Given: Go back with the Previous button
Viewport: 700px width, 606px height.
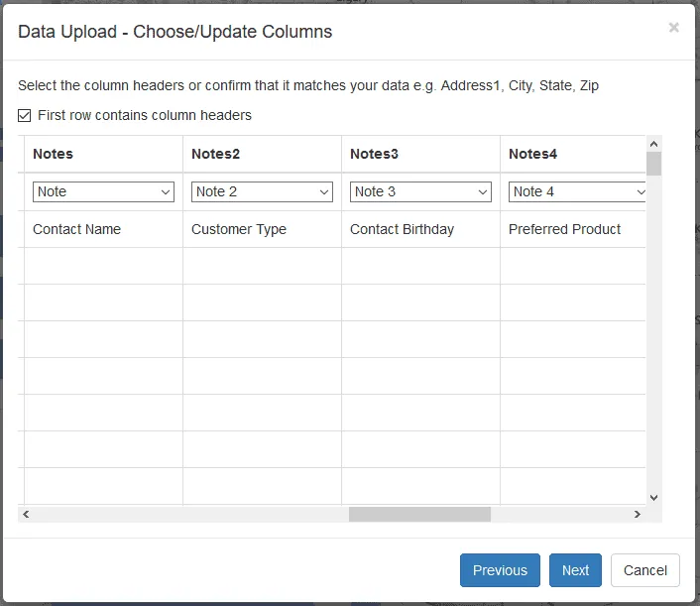Looking at the screenshot, I should point(500,570).
